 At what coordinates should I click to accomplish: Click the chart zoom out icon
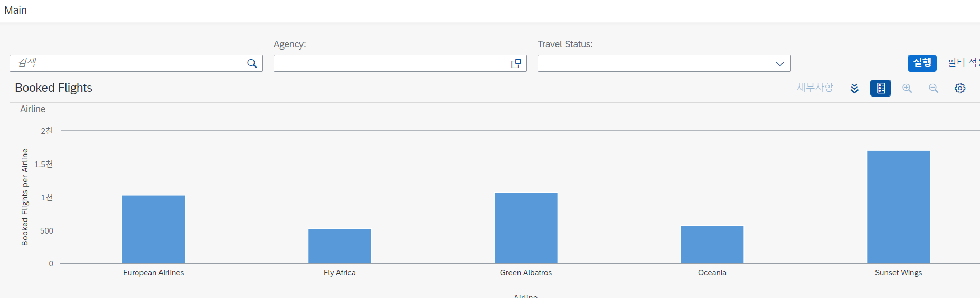tap(934, 88)
